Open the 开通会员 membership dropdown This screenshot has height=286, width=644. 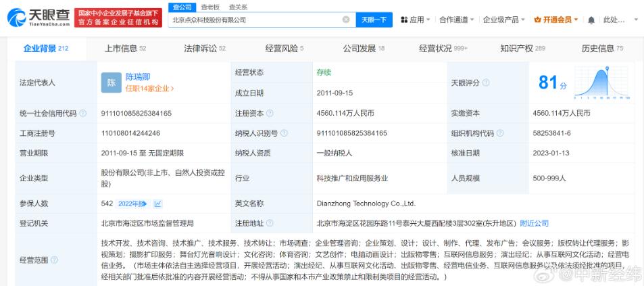(558, 20)
